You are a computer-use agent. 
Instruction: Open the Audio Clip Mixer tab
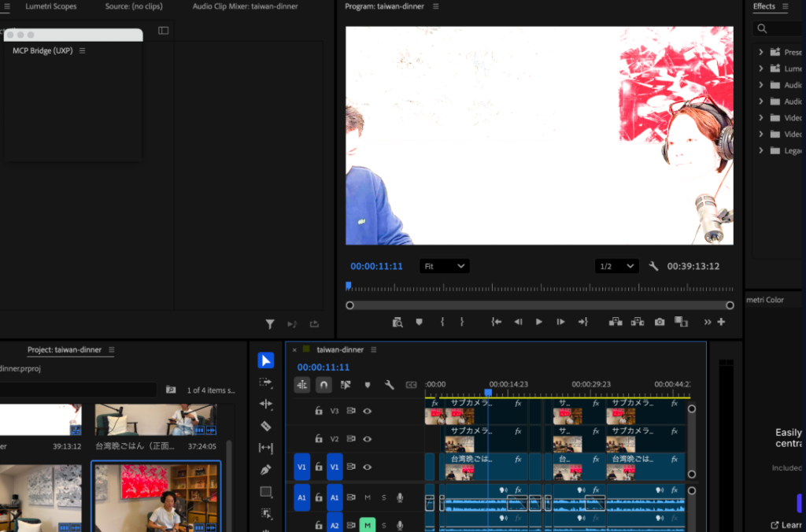click(x=245, y=6)
